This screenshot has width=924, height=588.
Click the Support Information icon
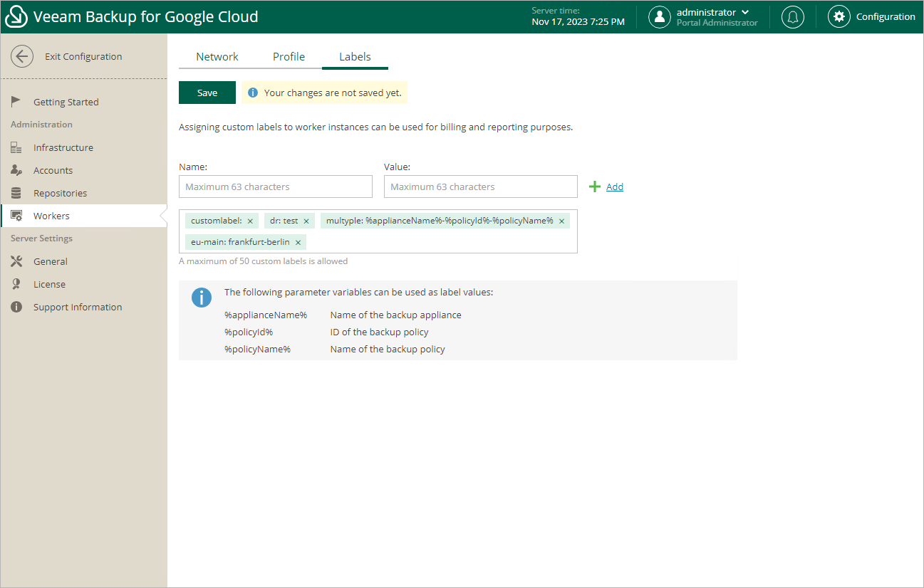pyautogui.click(x=16, y=307)
